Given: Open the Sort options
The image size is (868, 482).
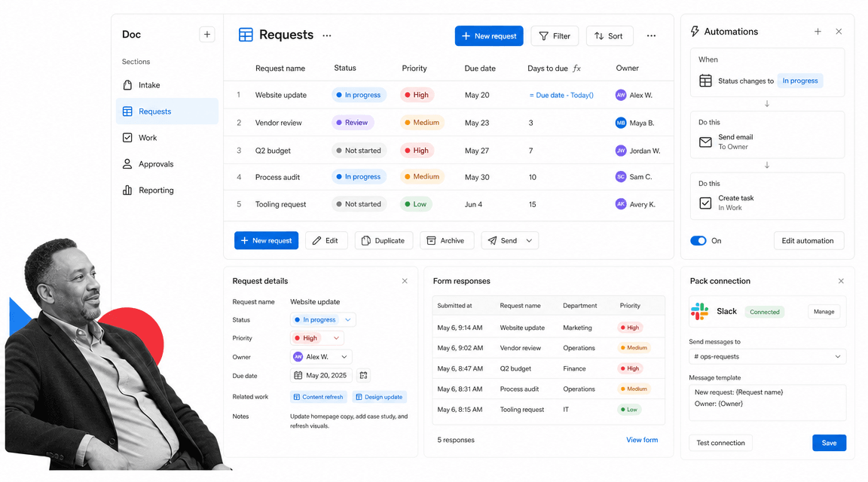Looking at the screenshot, I should 610,36.
